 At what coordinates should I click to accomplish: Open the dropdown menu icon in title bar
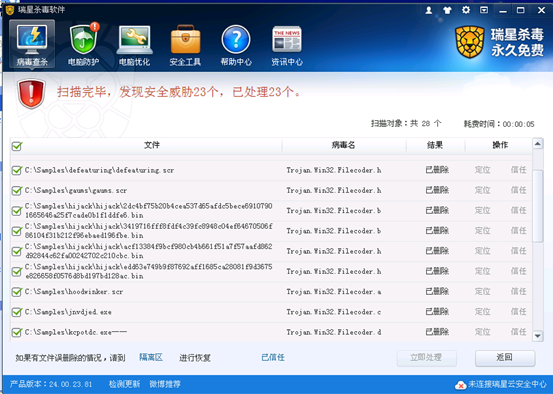coord(484,10)
